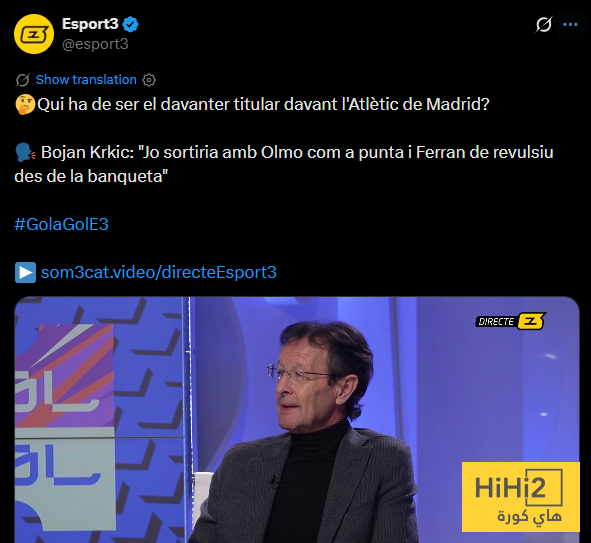
Task: Open the video thumbnail of the studio interview
Action: [297, 419]
